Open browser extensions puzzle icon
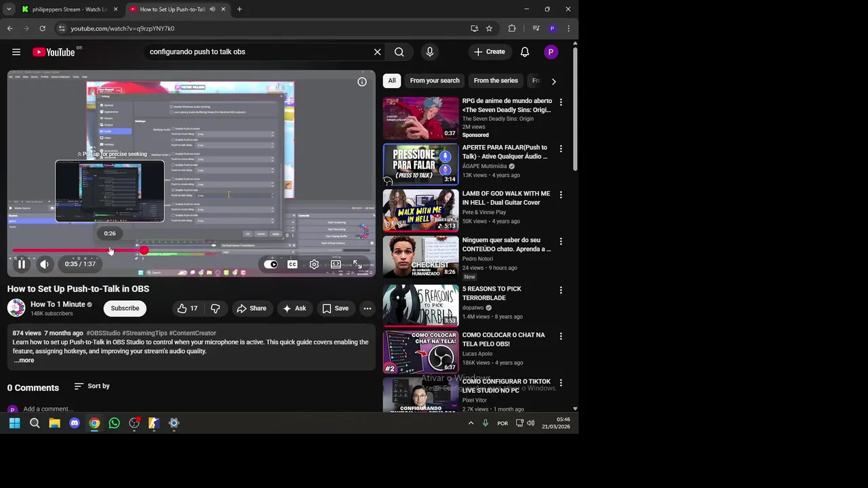This screenshot has width=868, height=488. (512, 28)
